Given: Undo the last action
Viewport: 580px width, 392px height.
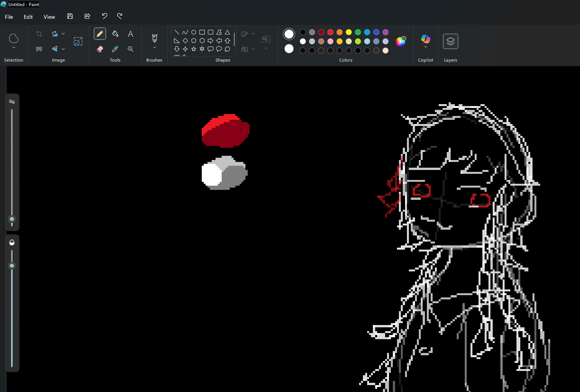Looking at the screenshot, I should pos(105,16).
